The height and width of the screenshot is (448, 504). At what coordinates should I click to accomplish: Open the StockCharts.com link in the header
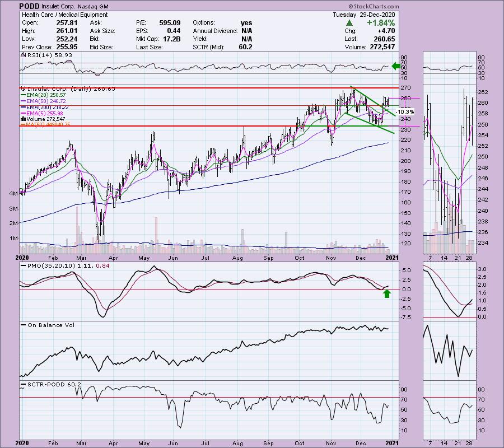point(374,6)
